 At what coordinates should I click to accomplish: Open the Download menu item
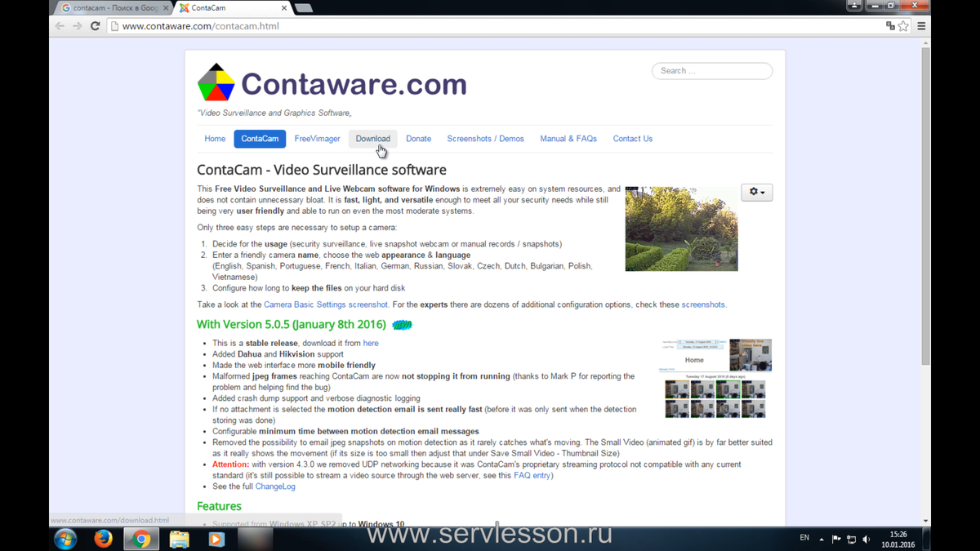(372, 139)
